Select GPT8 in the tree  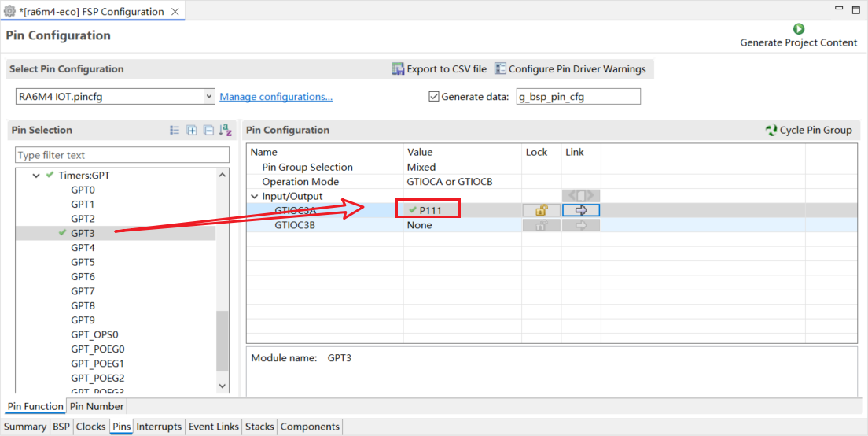pyautogui.click(x=83, y=305)
